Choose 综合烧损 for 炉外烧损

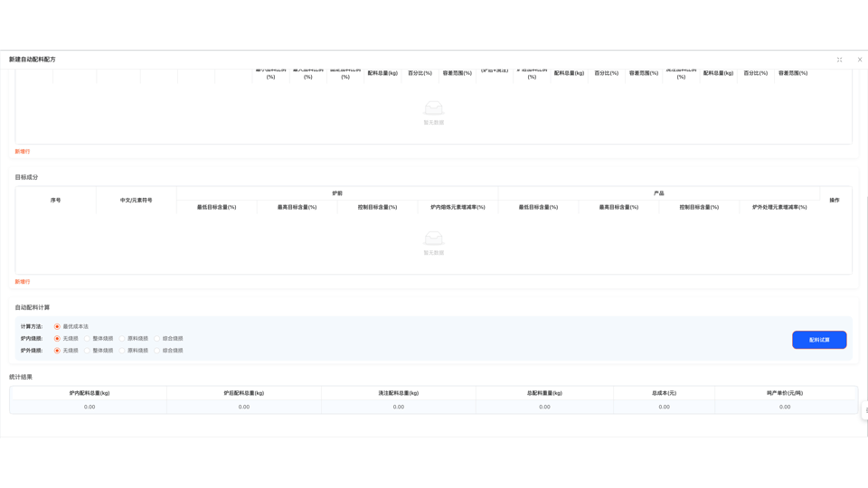tap(156, 351)
